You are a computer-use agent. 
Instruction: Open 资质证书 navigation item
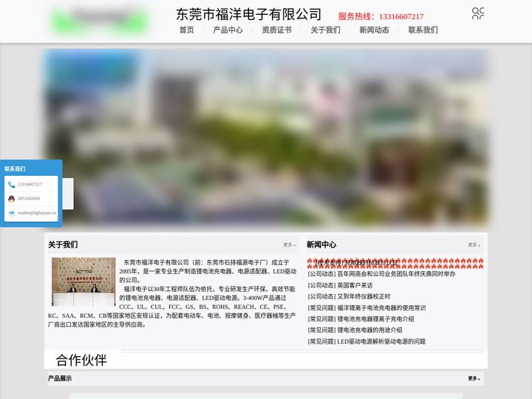(x=276, y=30)
